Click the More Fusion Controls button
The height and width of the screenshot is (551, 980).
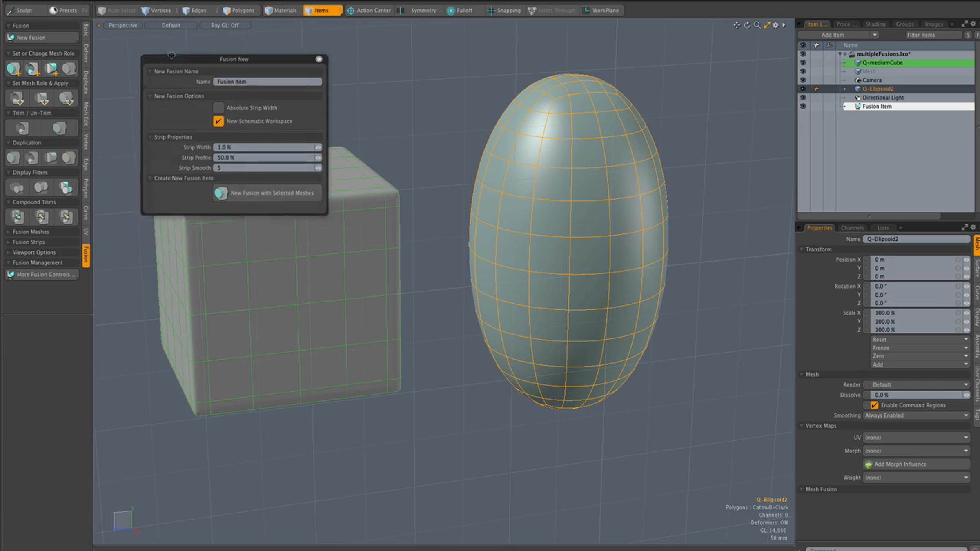tap(42, 275)
